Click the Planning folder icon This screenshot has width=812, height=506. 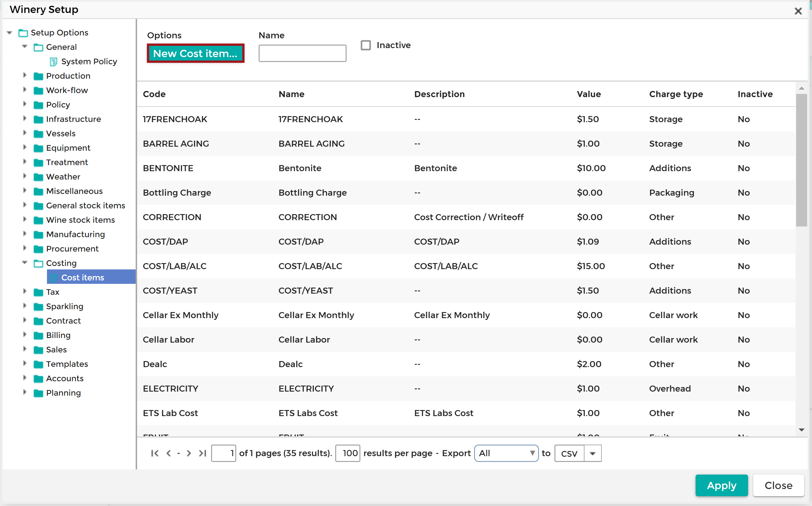tap(39, 393)
